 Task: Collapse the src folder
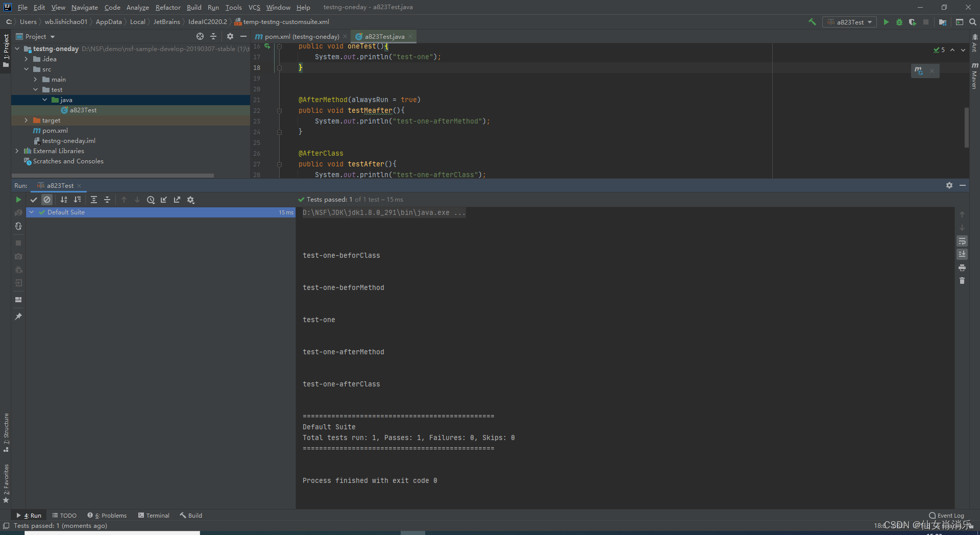(x=26, y=69)
